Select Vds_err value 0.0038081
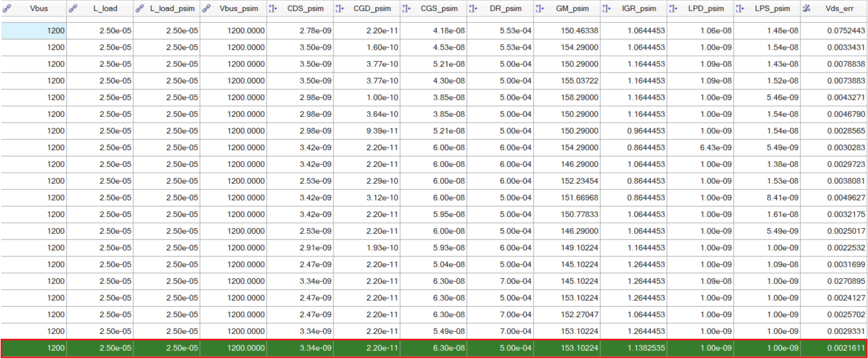This screenshot has height=359, width=868. click(846, 181)
